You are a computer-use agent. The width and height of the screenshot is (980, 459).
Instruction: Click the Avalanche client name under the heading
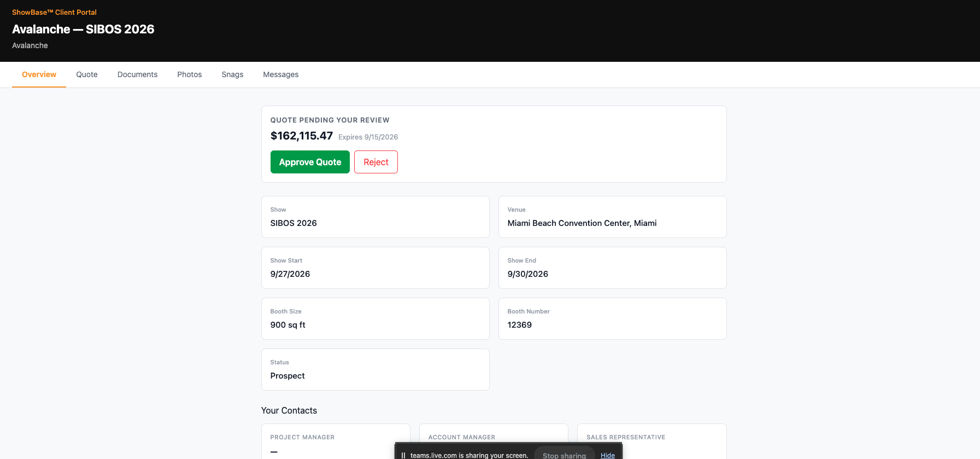click(x=30, y=45)
